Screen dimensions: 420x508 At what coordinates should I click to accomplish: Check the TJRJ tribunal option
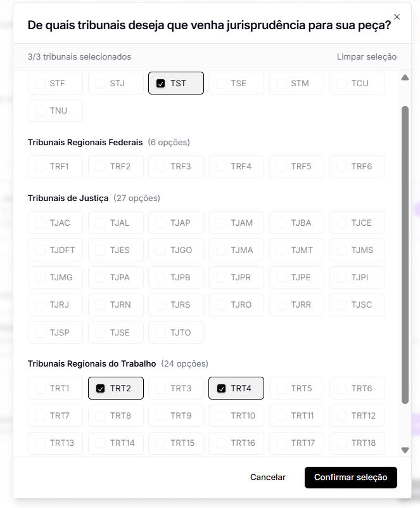tap(55, 305)
